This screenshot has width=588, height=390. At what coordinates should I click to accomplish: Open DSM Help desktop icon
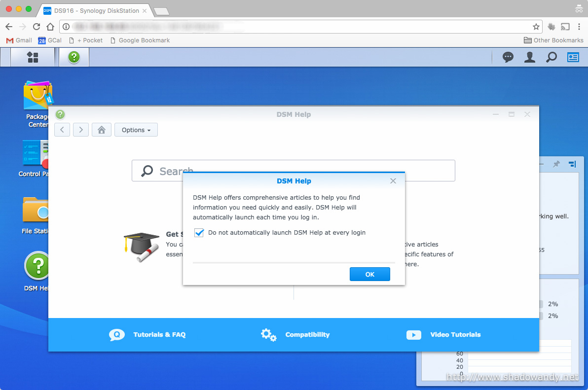(x=37, y=271)
